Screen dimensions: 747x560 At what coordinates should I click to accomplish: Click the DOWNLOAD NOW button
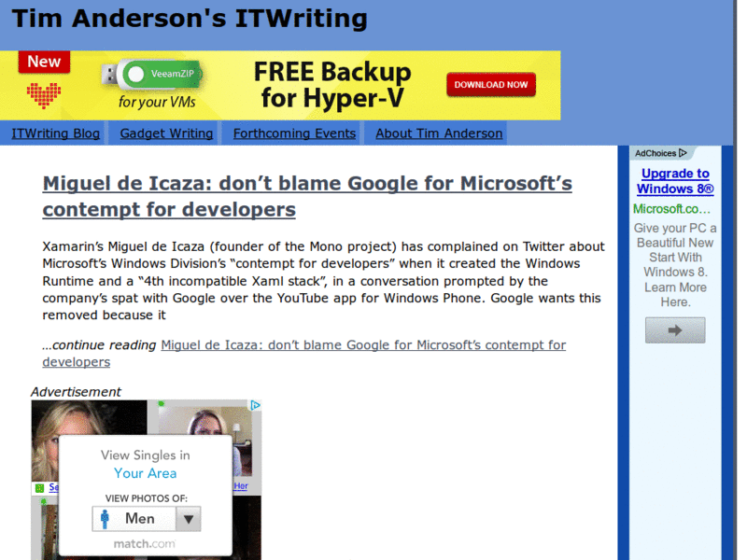(x=491, y=85)
